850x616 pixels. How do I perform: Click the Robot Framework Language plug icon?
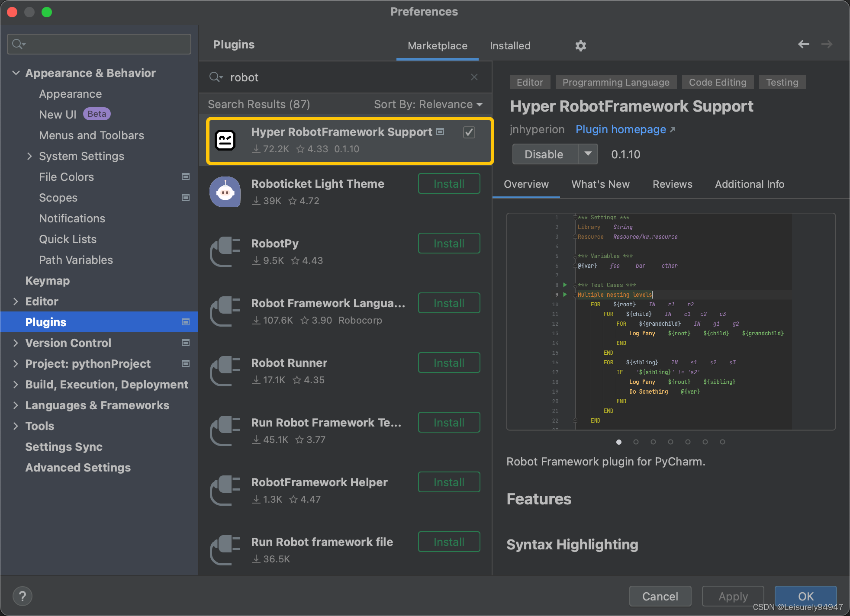(x=225, y=311)
